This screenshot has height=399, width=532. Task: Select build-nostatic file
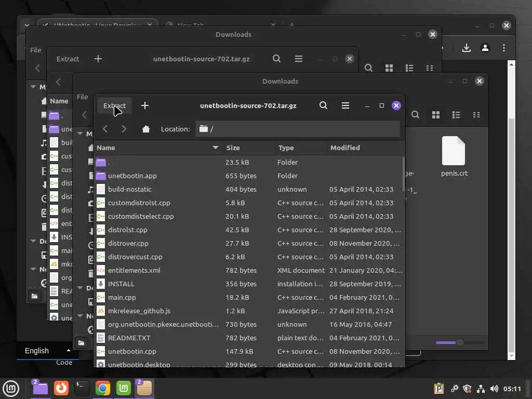pyautogui.click(x=249, y=189)
